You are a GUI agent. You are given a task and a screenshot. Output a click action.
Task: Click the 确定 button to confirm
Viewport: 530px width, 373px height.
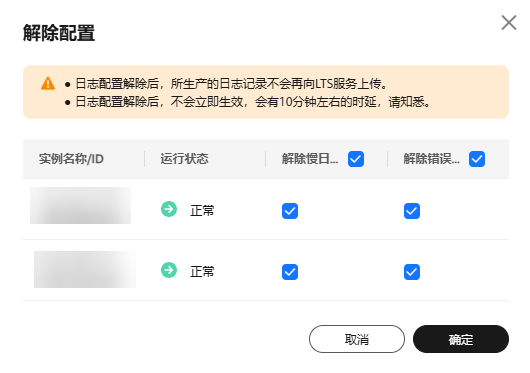[461, 339]
